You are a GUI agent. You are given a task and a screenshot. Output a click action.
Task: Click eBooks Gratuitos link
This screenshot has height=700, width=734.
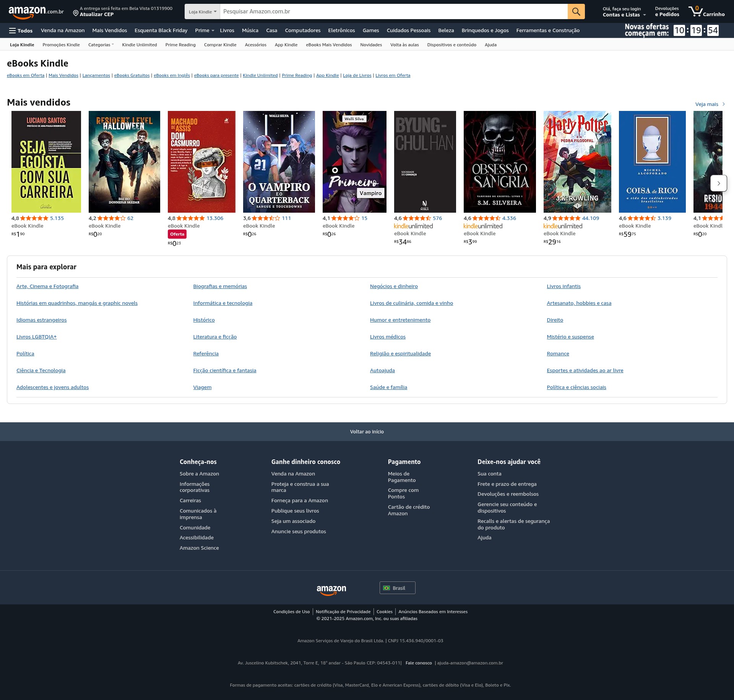pos(132,75)
